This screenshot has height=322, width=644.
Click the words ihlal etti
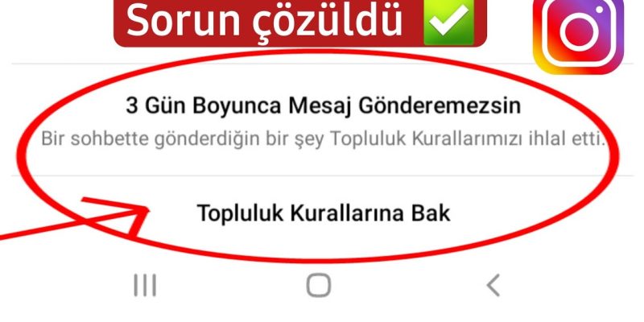pyautogui.click(x=568, y=139)
